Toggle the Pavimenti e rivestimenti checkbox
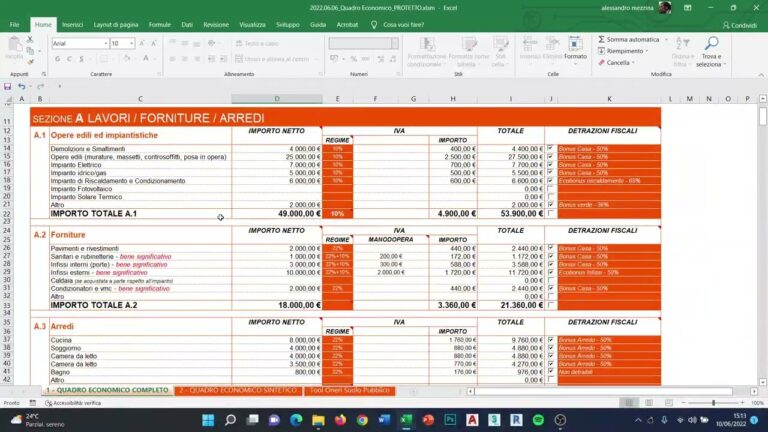This screenshot has width=768, height=432. tap(551, 248)
